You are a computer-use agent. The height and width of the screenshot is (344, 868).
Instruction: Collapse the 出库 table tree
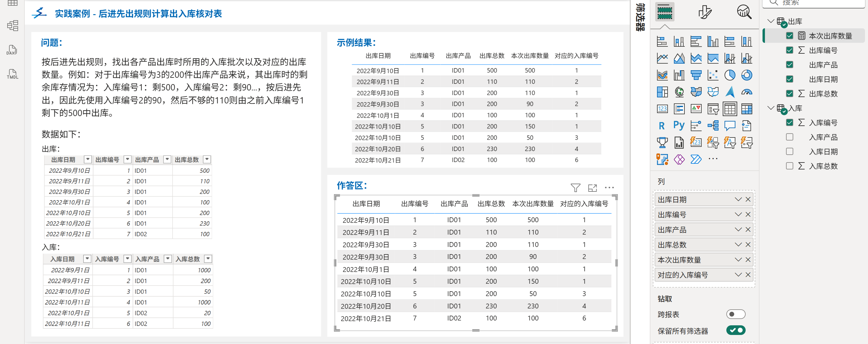(x=770, y=21)
